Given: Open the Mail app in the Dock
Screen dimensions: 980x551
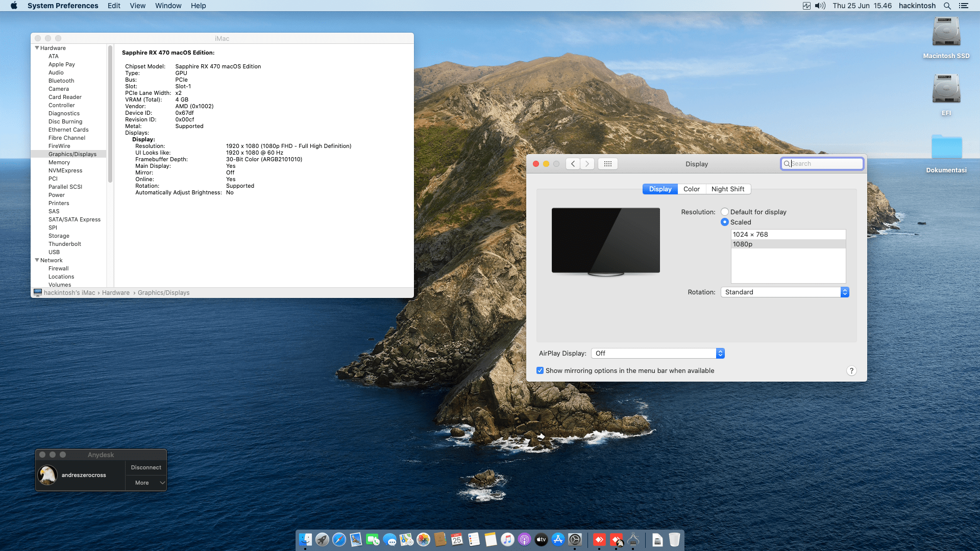Looking at the screenshot, I should pos(356,539).
